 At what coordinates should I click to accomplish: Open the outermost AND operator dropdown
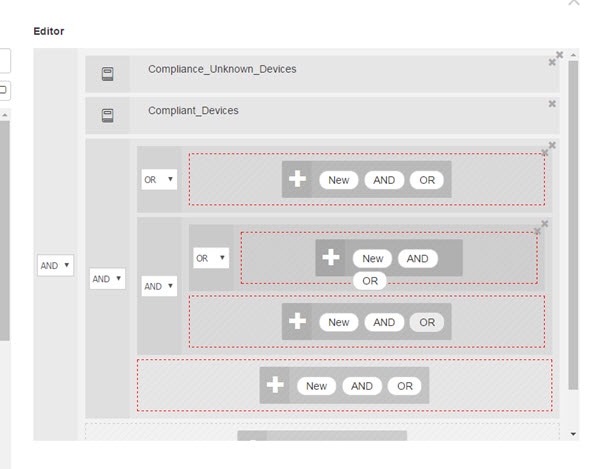point(55,265)
